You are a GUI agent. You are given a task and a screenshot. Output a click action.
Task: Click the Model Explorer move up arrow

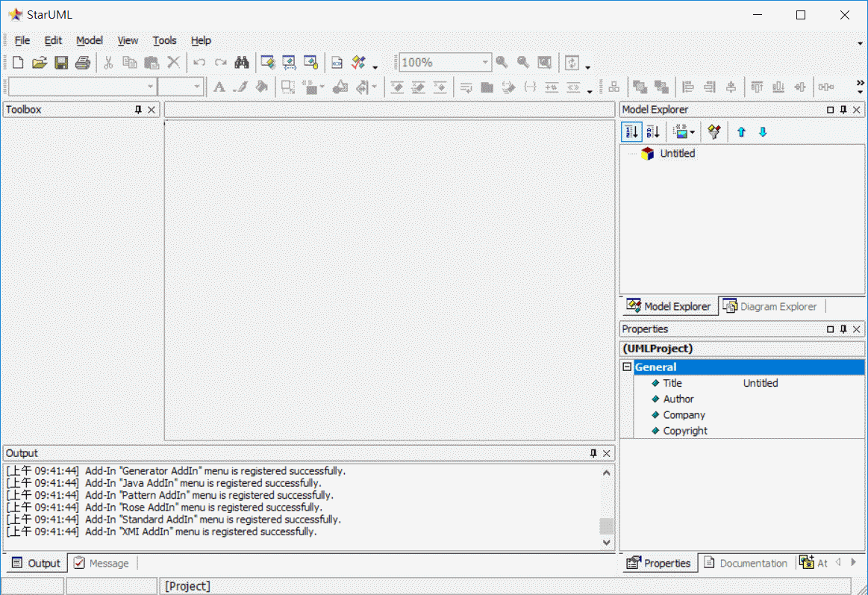point(741,131)
